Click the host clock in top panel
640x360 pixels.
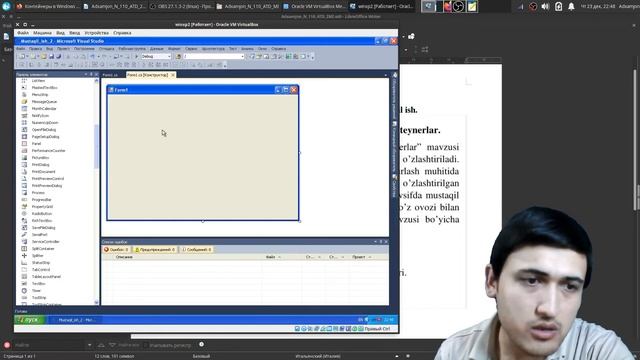(x=598, y=7)
